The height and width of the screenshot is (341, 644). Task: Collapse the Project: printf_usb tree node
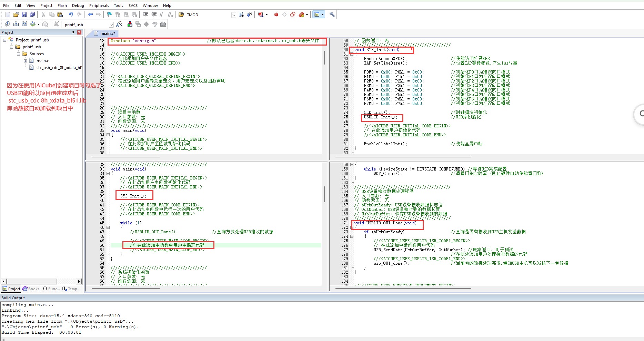4,40
